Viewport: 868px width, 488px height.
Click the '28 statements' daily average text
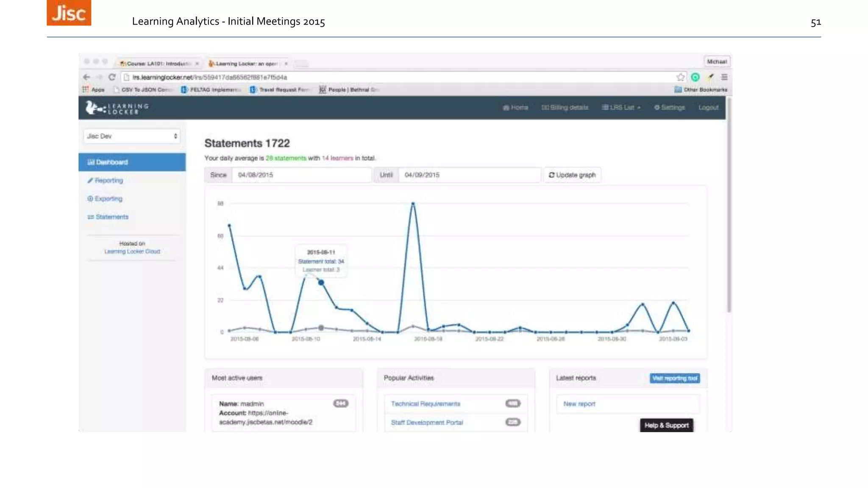pyautogui.click(x=286, y=158)
